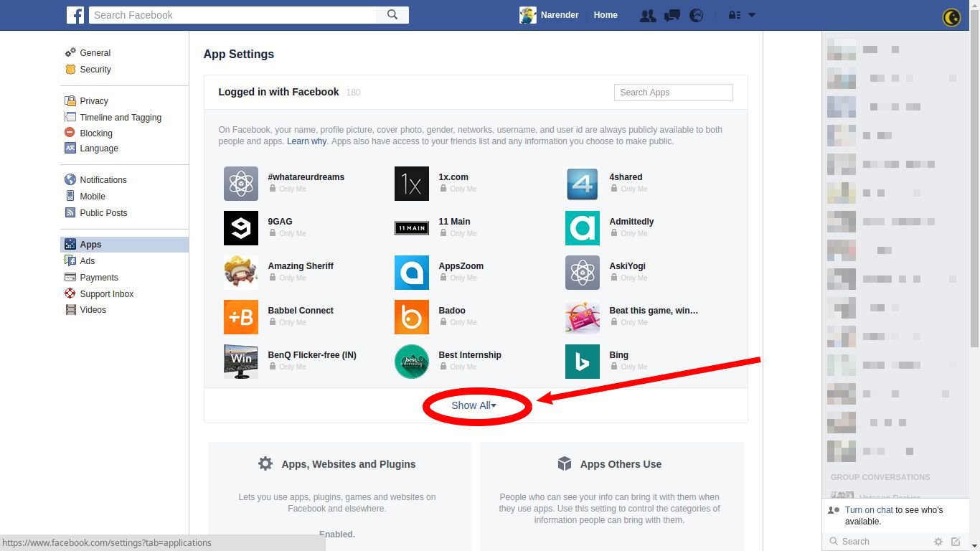Open the Privacy settings tab

point(94,101)
